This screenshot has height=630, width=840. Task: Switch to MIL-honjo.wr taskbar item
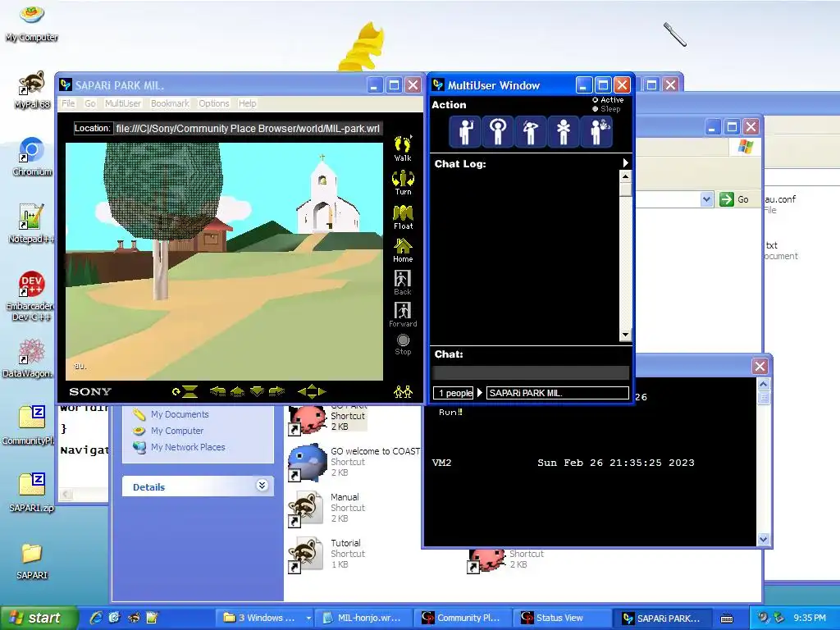tap(363, 618)
